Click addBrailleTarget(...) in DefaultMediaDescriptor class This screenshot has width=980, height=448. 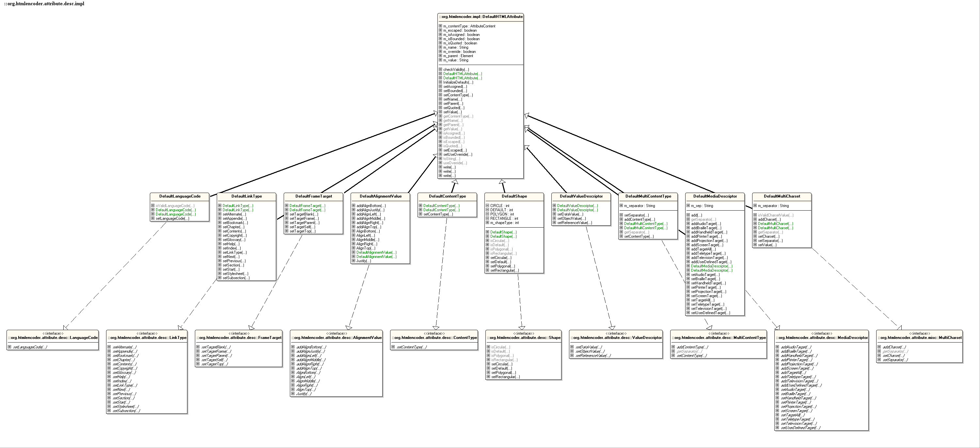[x=706, y=228]
